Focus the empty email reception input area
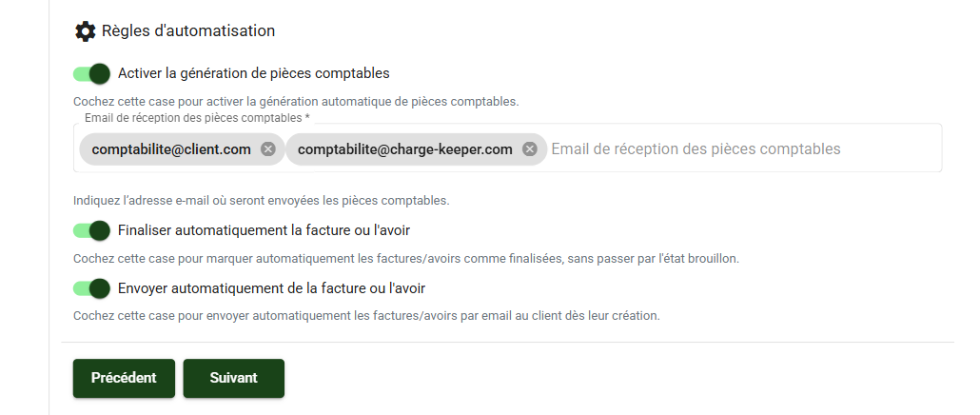980x415 pixels. [x=744, y=148]
